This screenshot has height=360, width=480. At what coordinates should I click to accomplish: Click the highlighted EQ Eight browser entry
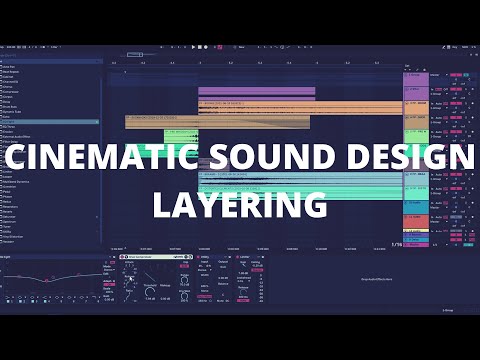(49, 122)
